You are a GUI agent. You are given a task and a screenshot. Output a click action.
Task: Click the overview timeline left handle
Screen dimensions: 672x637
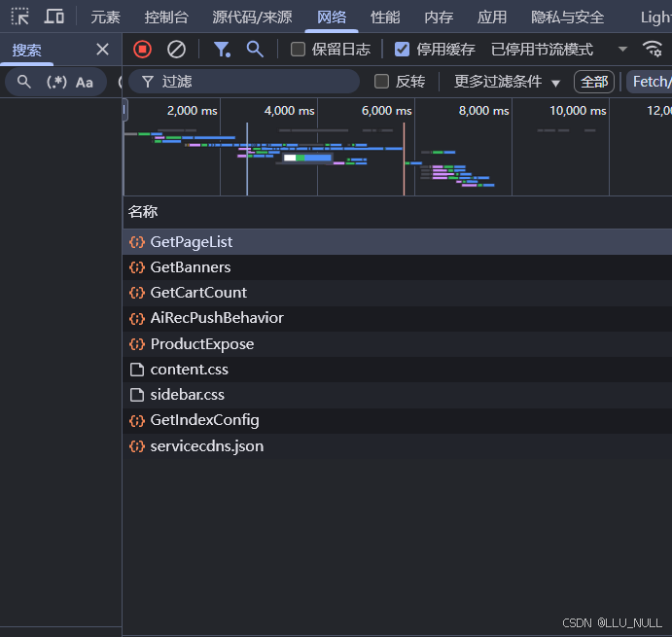click(x=124, y=110)
